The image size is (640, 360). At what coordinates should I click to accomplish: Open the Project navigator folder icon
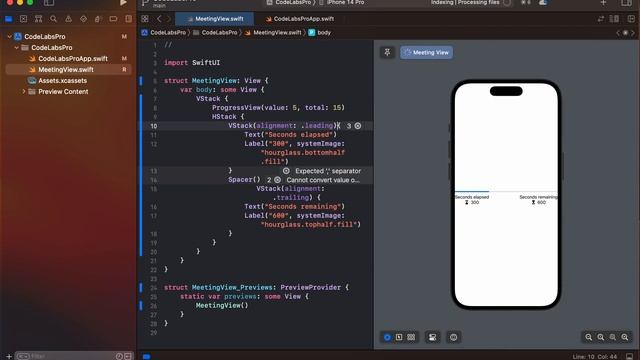click(x=8, y=19)
